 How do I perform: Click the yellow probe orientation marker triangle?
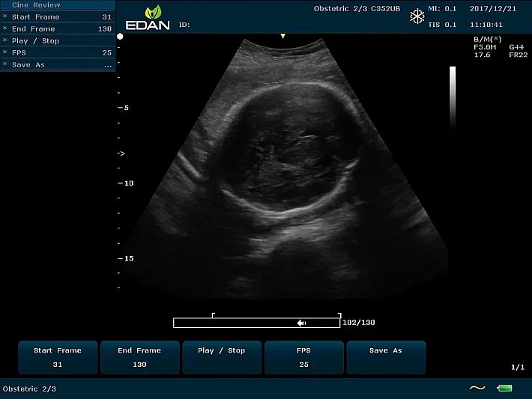pyautogui.click(x=282, y=36)
